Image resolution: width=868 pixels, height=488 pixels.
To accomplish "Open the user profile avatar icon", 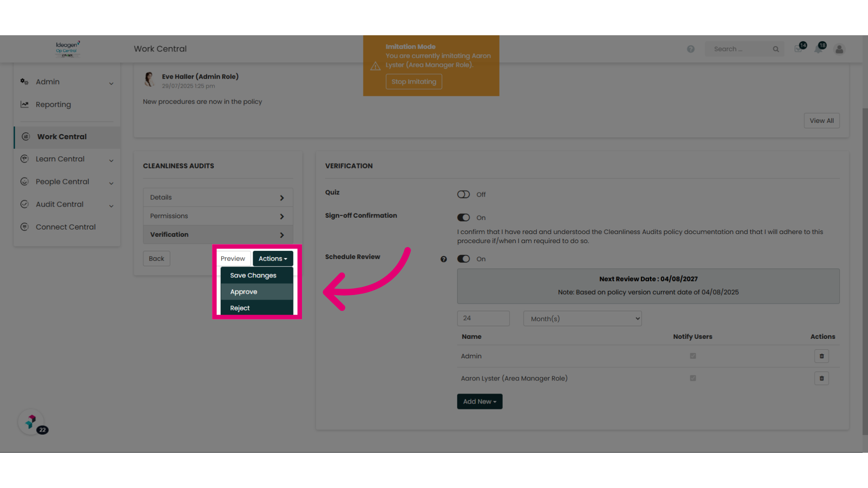I will point(840,49).
